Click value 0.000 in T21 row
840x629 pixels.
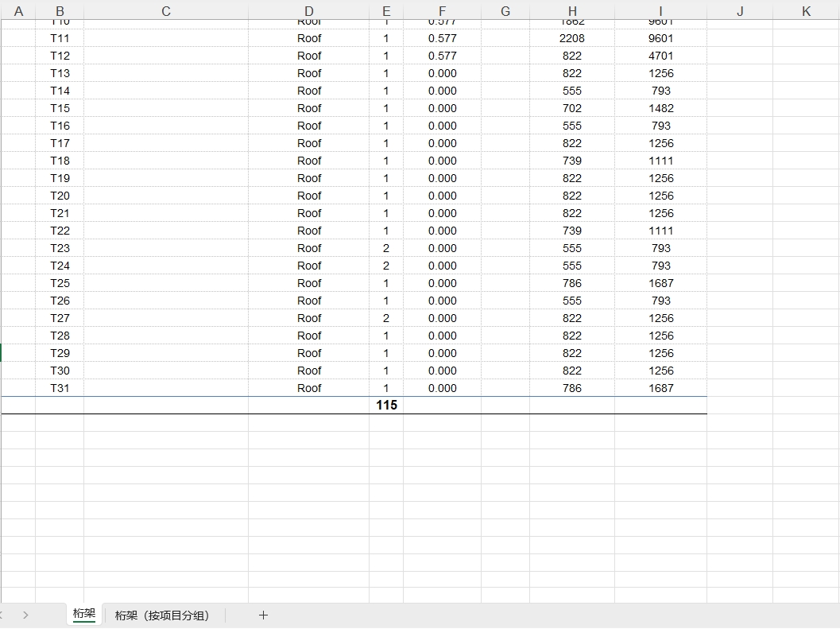[x=442, y=213]
